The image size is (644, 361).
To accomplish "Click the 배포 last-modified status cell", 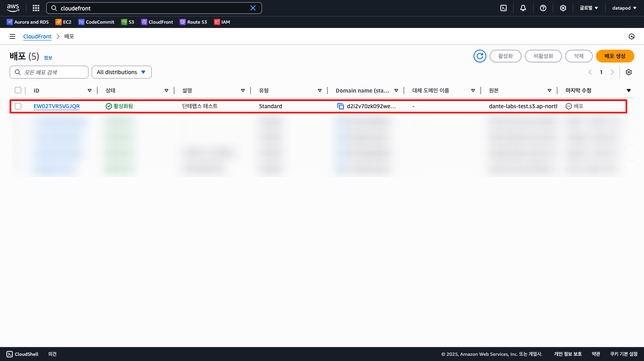I will (574, 106).
